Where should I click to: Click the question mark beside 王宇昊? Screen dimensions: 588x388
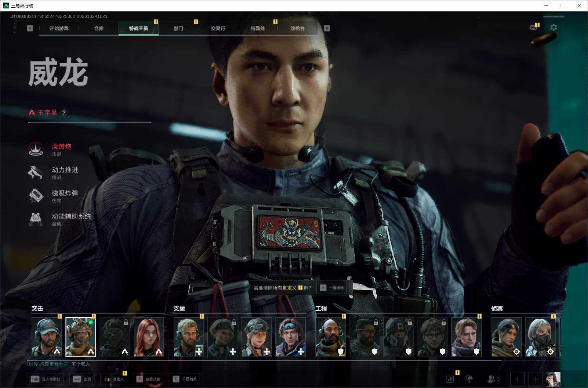coord(64,112)
